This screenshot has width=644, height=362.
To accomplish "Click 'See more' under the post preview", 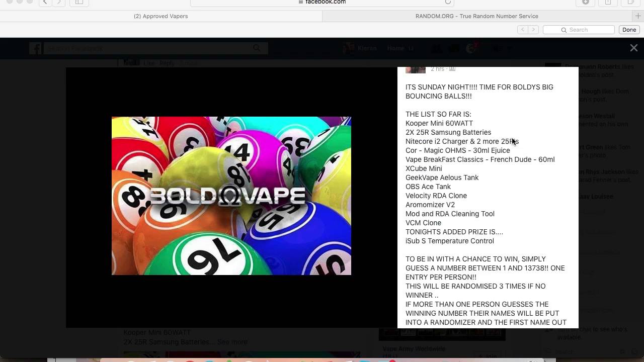I will pyautogui.click(x=232, y=342).
